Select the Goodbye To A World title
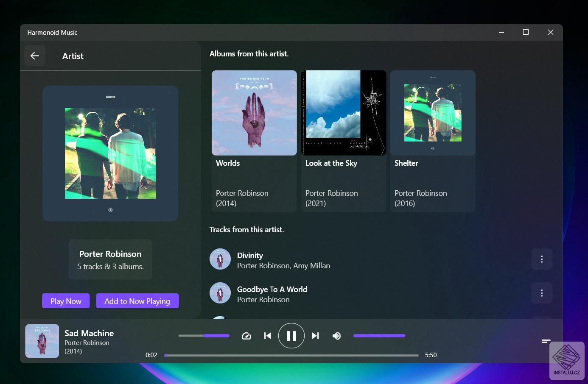 pos(272,289)
